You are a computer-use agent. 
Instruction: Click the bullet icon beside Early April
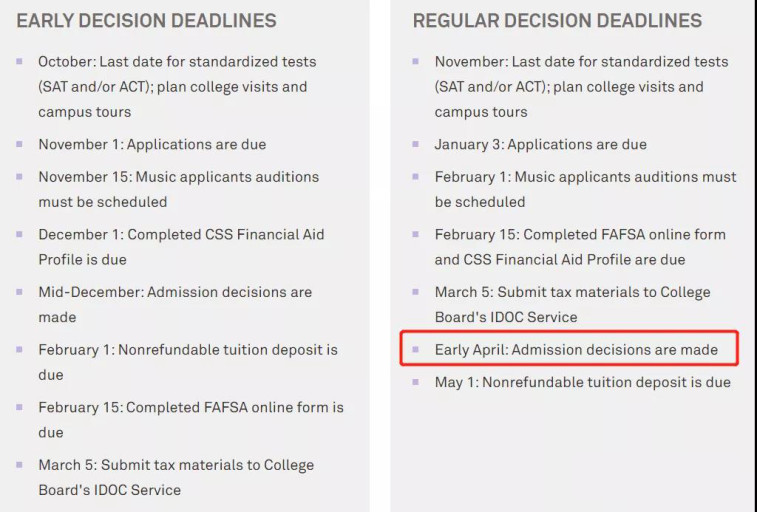[416, 349]
